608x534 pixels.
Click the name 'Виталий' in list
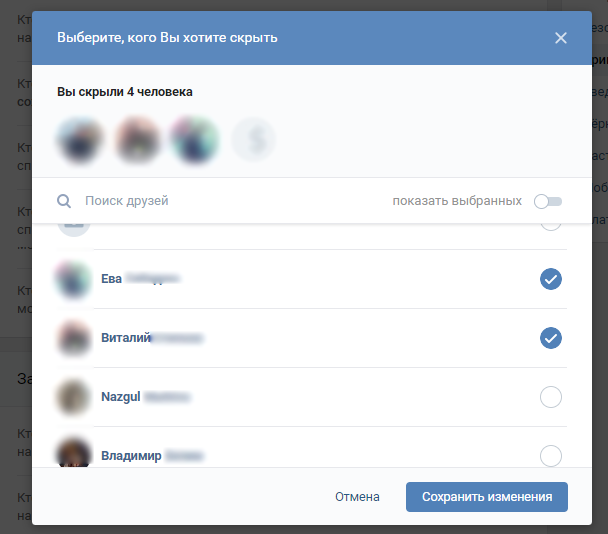click(x=126, y=338)
